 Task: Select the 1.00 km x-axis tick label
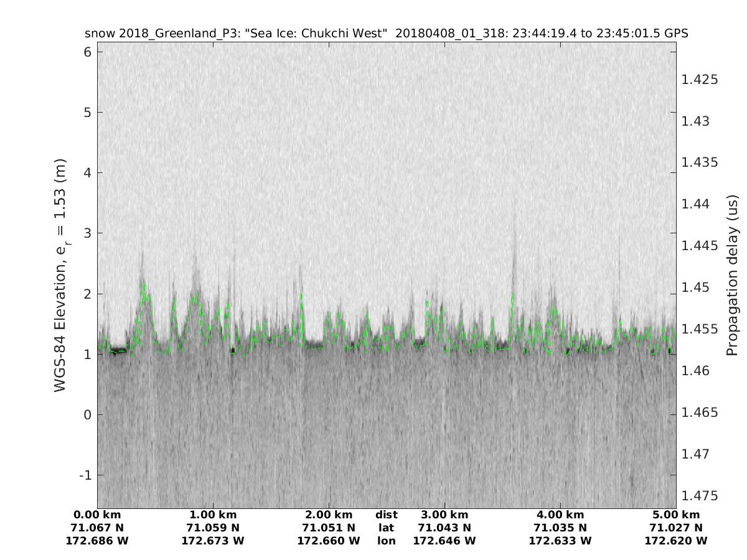point(213,515)
